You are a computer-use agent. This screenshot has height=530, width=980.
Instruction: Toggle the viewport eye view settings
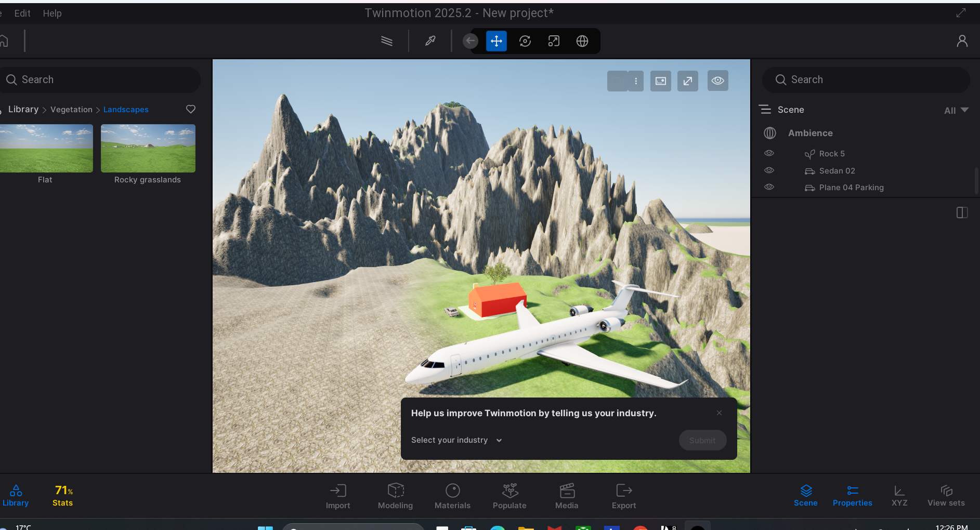718,81
